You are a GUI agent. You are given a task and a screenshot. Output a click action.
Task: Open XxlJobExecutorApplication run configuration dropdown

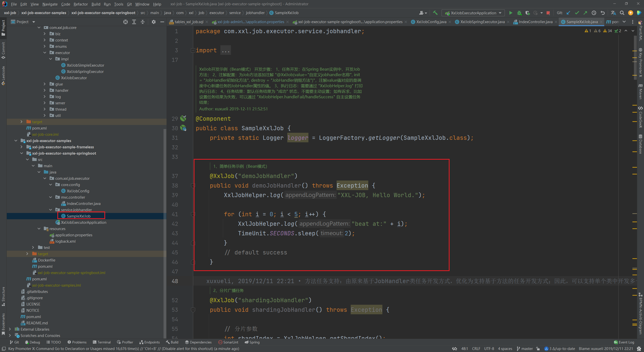point(473,13)
